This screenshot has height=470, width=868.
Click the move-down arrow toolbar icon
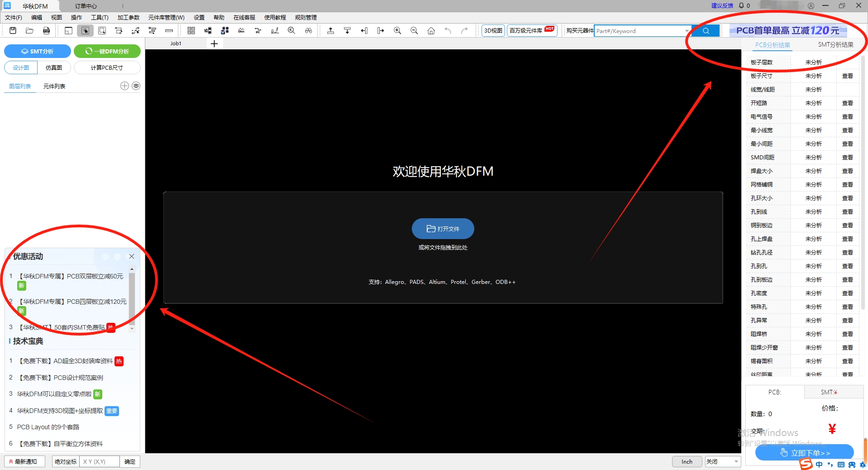click(x=347, y=30)
